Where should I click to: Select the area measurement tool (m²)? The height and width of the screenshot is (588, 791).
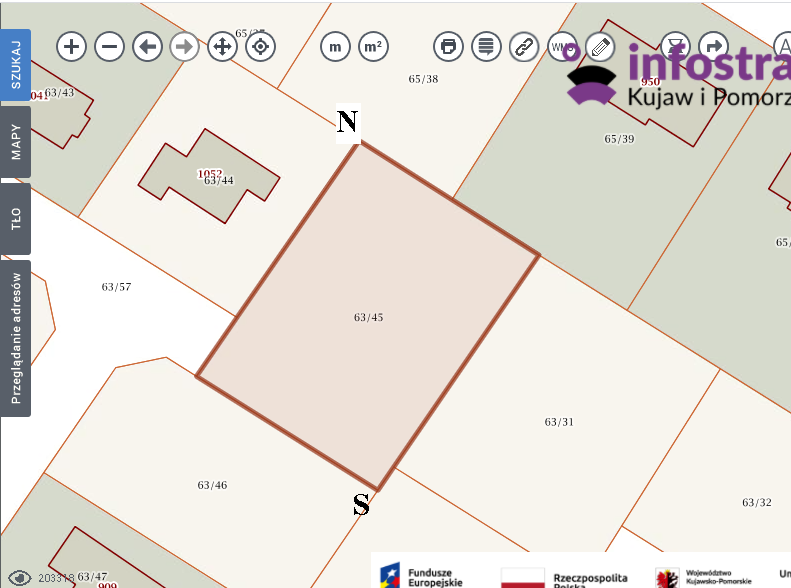pyautogui.click(x=373, y=46)
